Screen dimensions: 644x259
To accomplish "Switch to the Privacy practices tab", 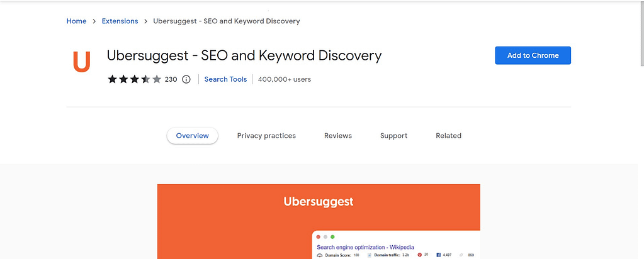I will tap(266, 135).
